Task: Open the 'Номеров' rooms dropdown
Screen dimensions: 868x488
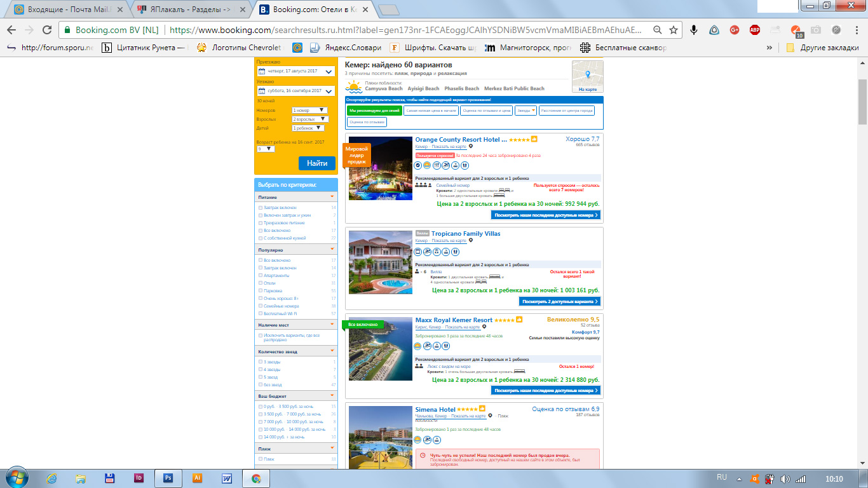Action: [x=309, y=111]
